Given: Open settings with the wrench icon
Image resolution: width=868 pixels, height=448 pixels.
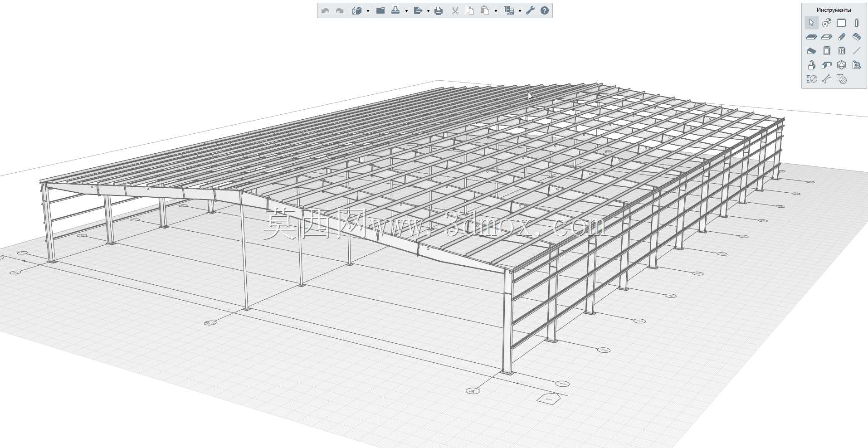Looking at the screenshot, I should [x=530, y=10].
